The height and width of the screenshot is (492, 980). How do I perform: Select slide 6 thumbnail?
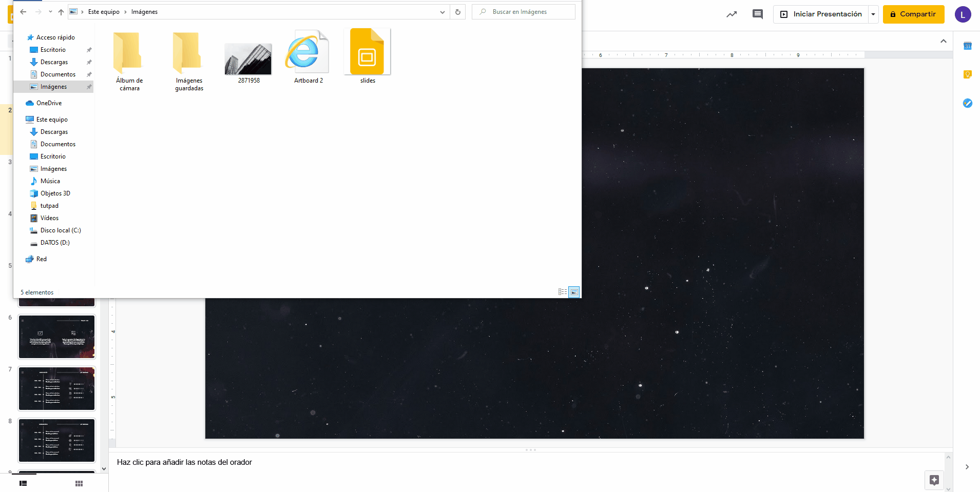tap(56, 337)
